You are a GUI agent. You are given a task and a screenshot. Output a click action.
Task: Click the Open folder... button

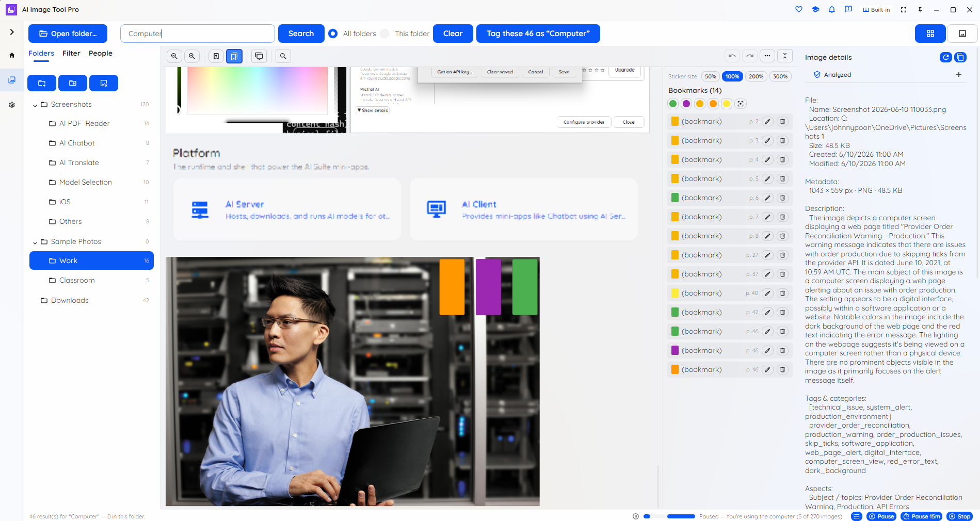pyautogui.click(x=68, y=34)
